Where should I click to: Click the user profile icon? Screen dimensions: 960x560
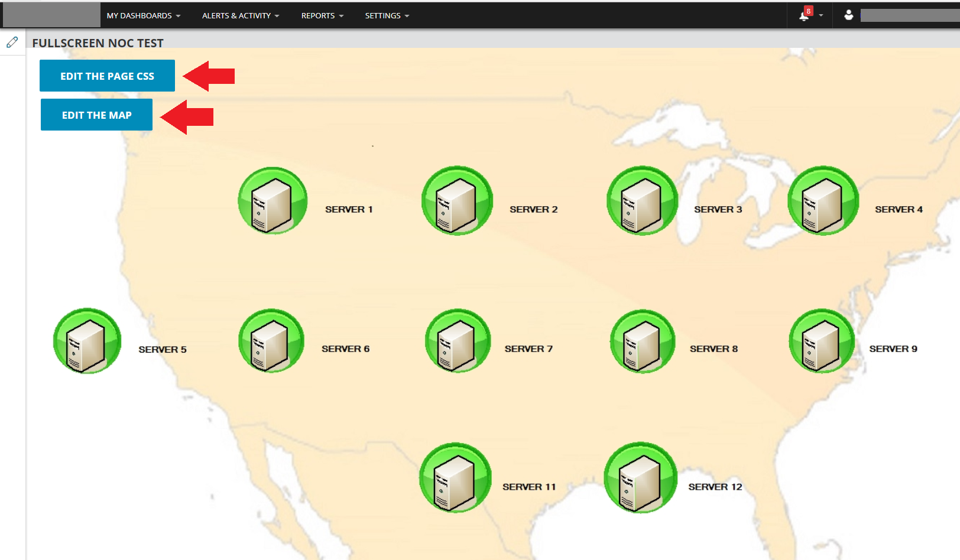click(848, 15)
